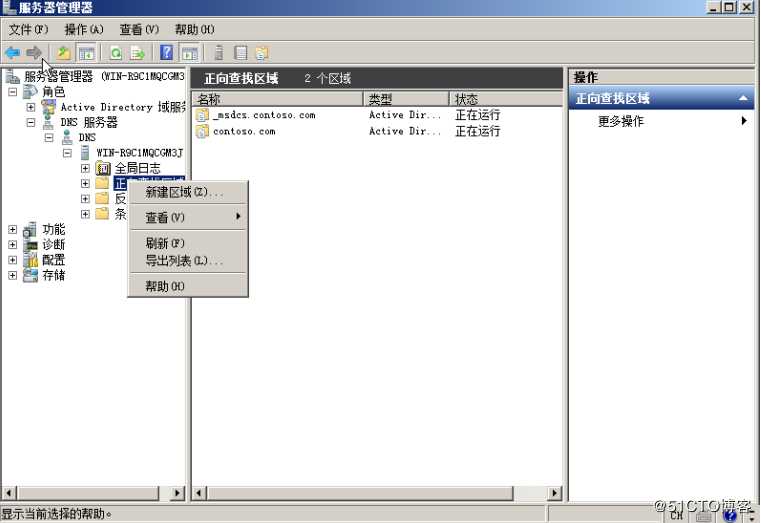This screenshot has height=523, width=761.
Task: Expand the 诊断 node
Action: coord(13,245)
